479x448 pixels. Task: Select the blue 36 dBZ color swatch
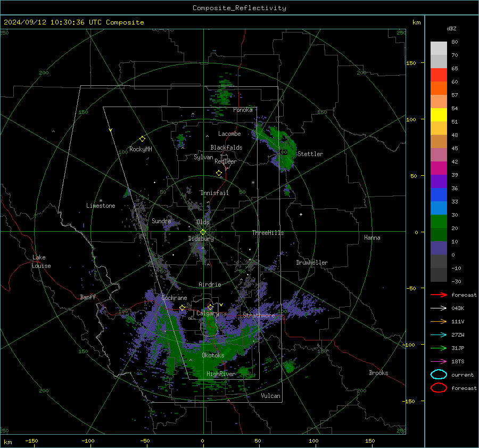pos(439,194)
